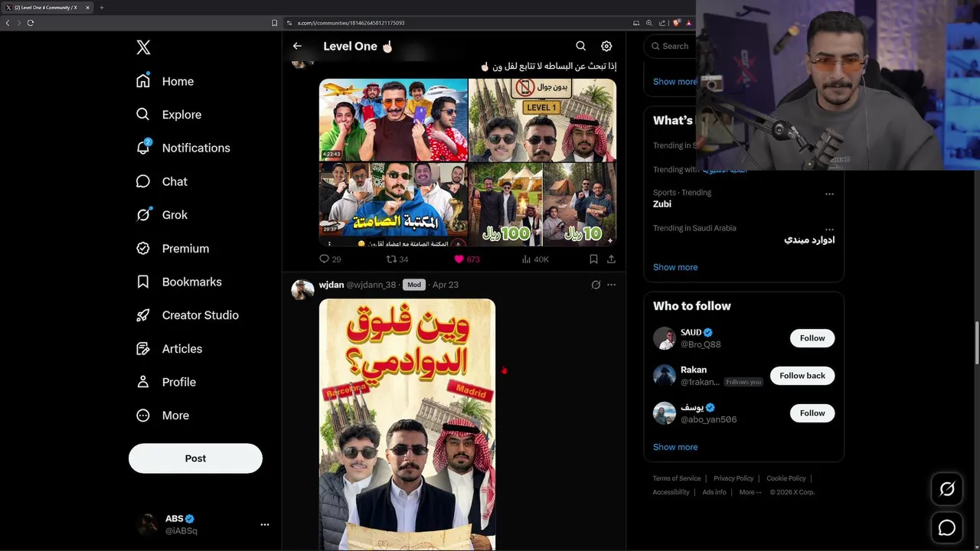The image size is (980, 551).
Task: Open more options for Zubi trend
Action: click(829, 194)
